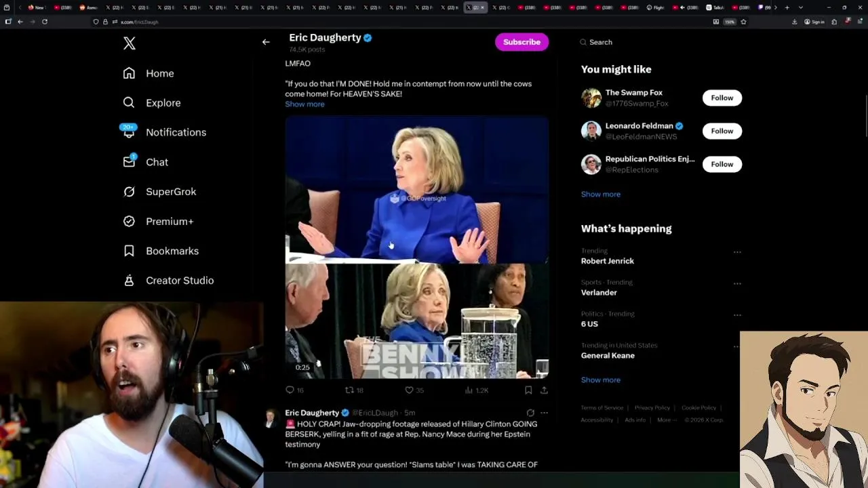Viewport: 868px width, 488px height.
Task: Open more options for Verlander trend
Action: click(737, 283)
